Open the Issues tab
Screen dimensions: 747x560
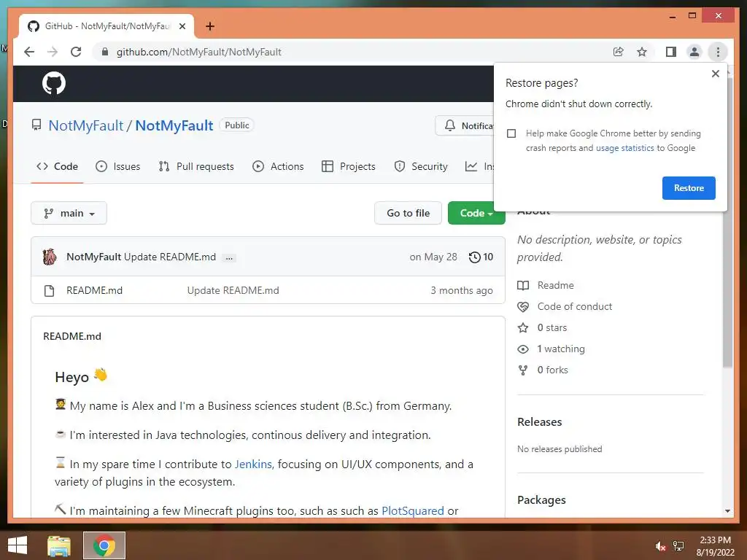pyautogui.click(x=118, y=167)
